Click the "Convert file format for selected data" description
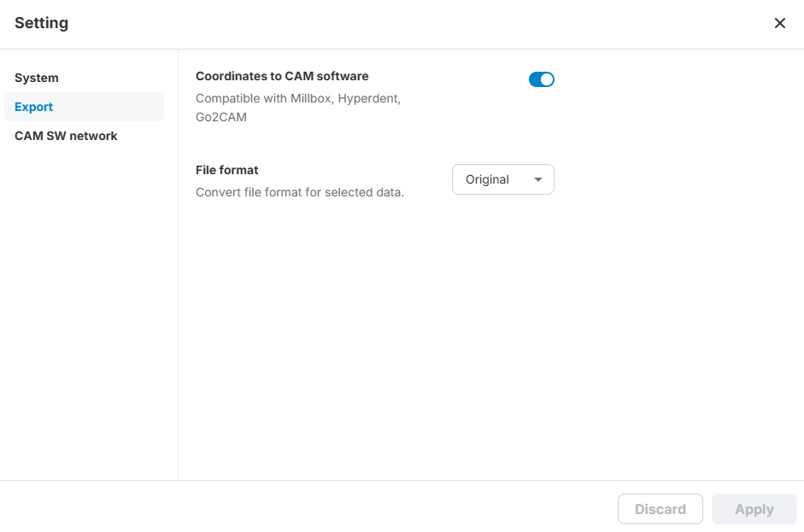 299,192
